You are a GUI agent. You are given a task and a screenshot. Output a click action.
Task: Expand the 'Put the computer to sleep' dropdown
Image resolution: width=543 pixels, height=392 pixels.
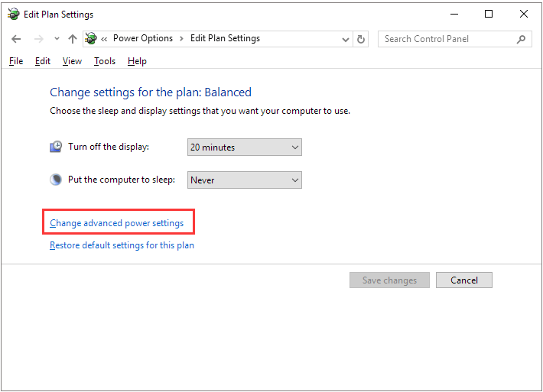[x=295, y=180]
